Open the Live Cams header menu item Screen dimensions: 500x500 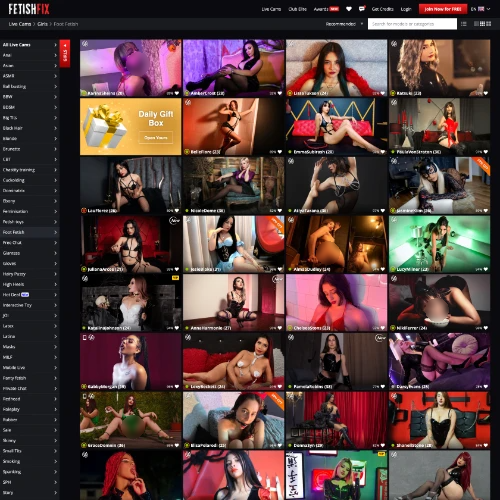coord(271,9)
